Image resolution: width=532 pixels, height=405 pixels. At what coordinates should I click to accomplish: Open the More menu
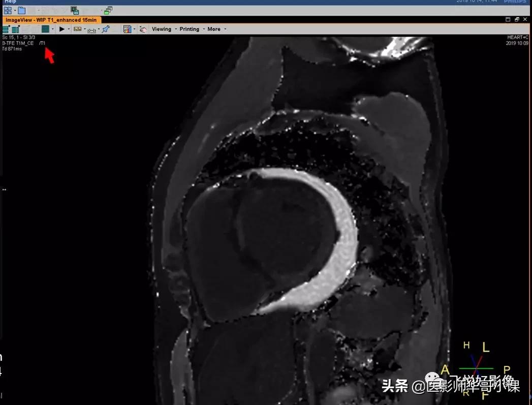[214, 29]
